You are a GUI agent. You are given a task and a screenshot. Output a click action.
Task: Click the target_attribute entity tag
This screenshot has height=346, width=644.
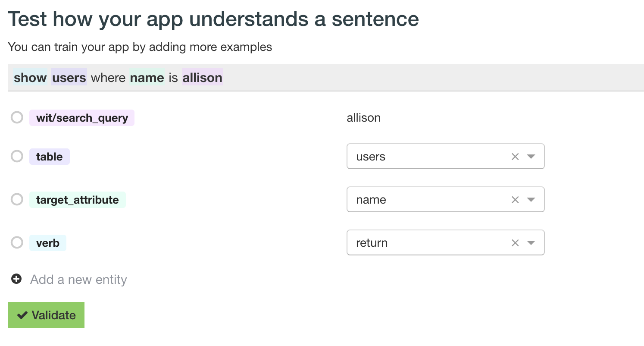78,200
